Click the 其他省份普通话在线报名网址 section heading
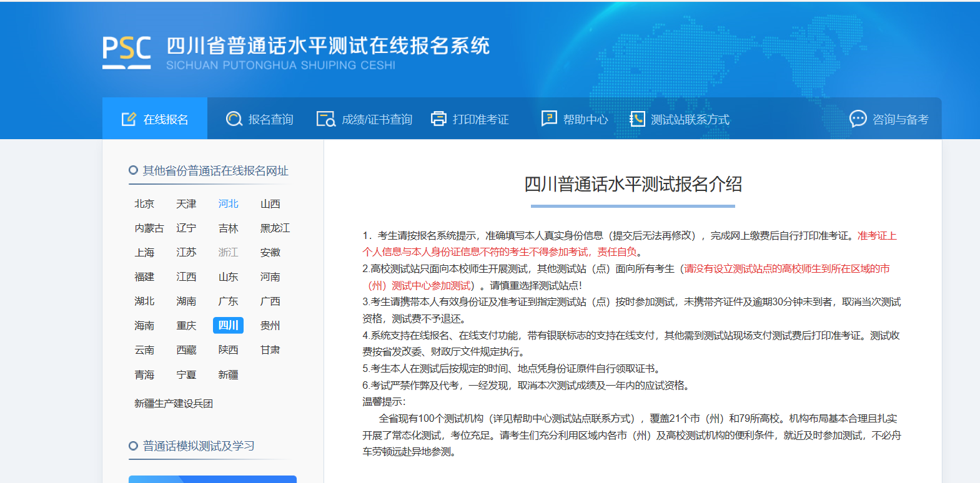980x483 pixels. tap(215, 171)
